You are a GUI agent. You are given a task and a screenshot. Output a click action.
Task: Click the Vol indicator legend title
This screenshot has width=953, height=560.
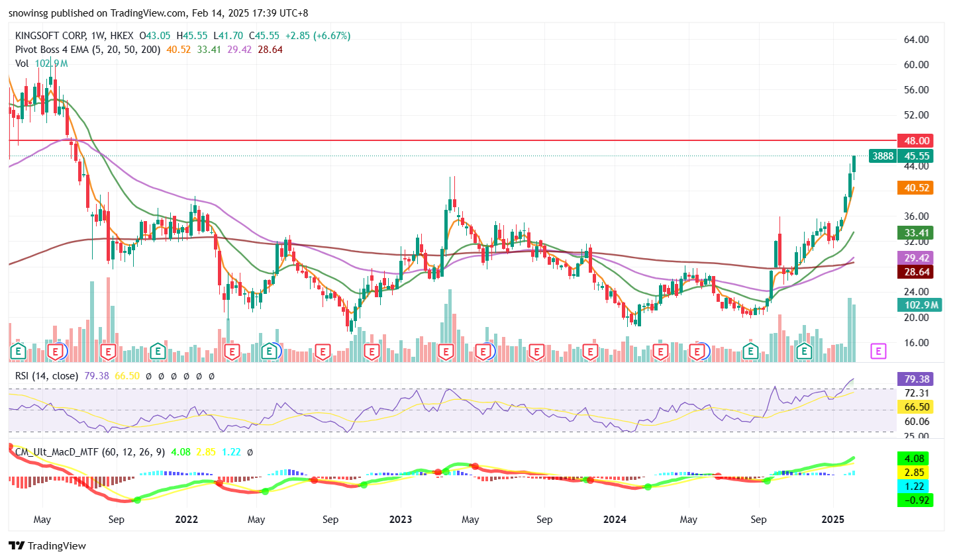22,64
